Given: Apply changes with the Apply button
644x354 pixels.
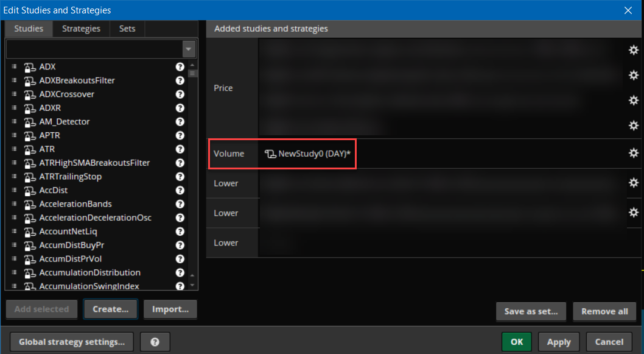Looking at the screenshot, I should 558,342.
